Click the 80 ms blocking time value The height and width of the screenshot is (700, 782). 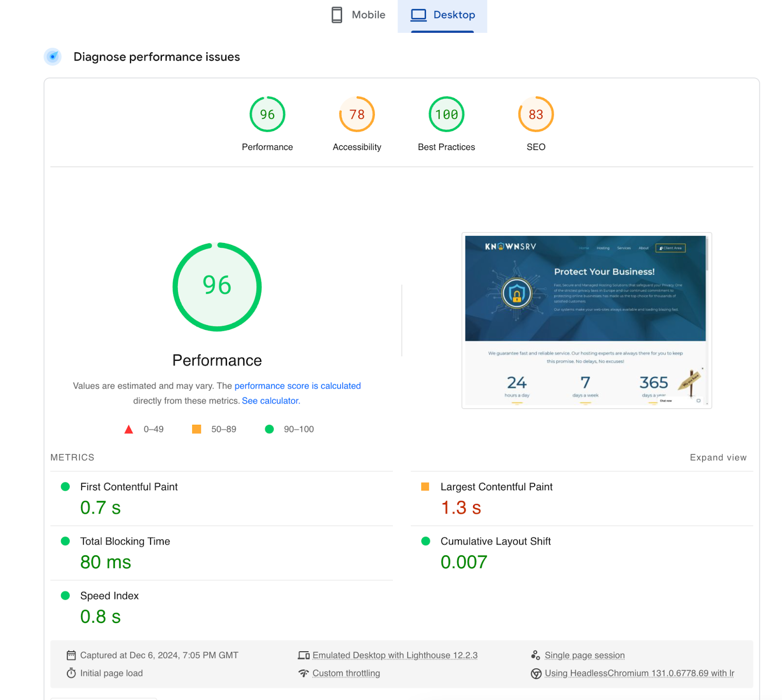click(x=106, y=562)
